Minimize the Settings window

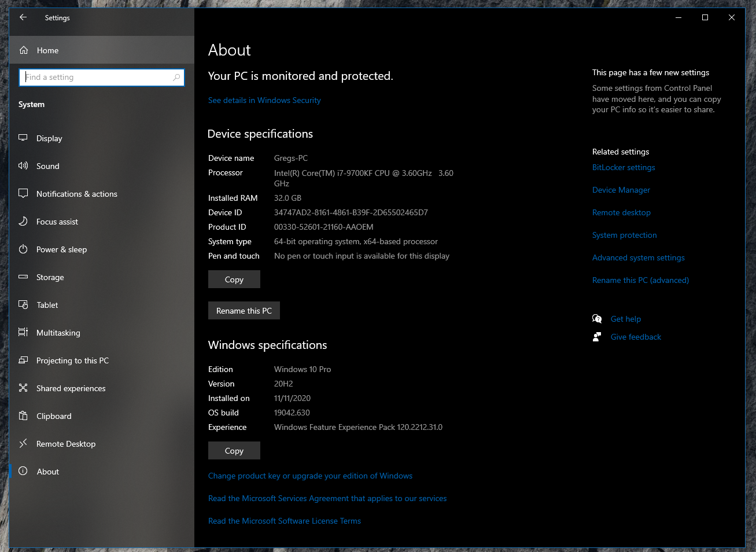pyautogui.click(x=678, y=17)
